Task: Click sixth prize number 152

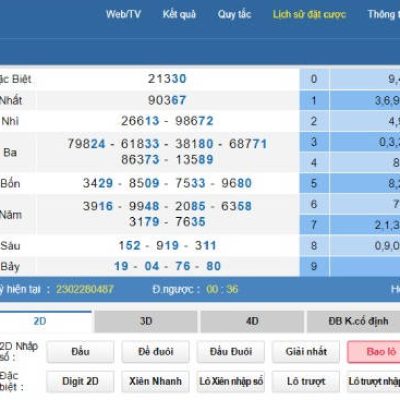Action: [x=130, y=246]
